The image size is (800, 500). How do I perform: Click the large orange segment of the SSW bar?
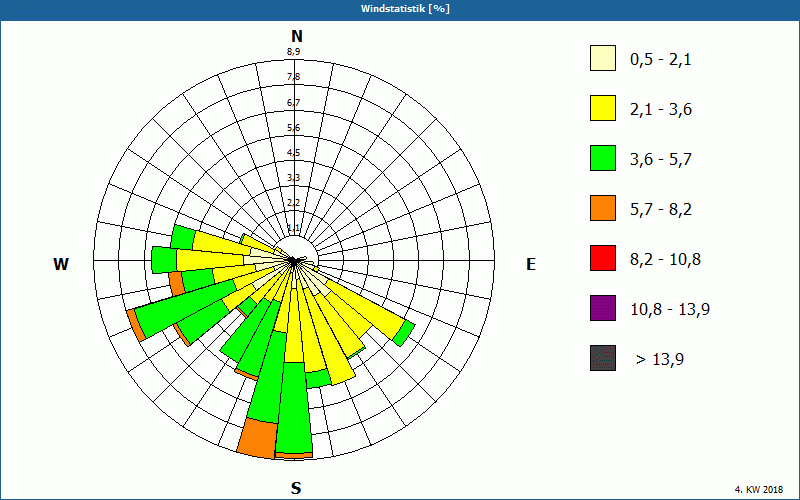(x=258, y=439)
